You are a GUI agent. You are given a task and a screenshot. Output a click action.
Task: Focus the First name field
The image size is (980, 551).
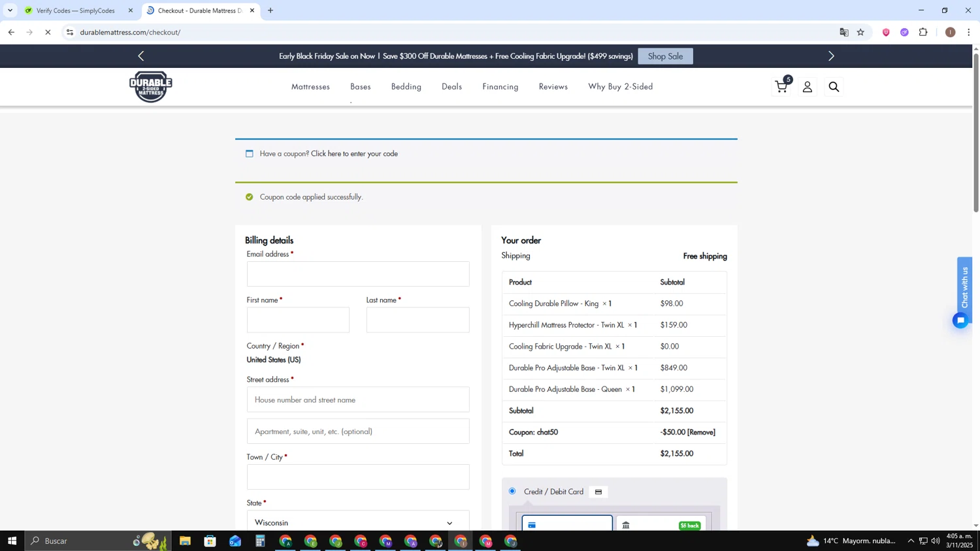[x=298, y=320]
